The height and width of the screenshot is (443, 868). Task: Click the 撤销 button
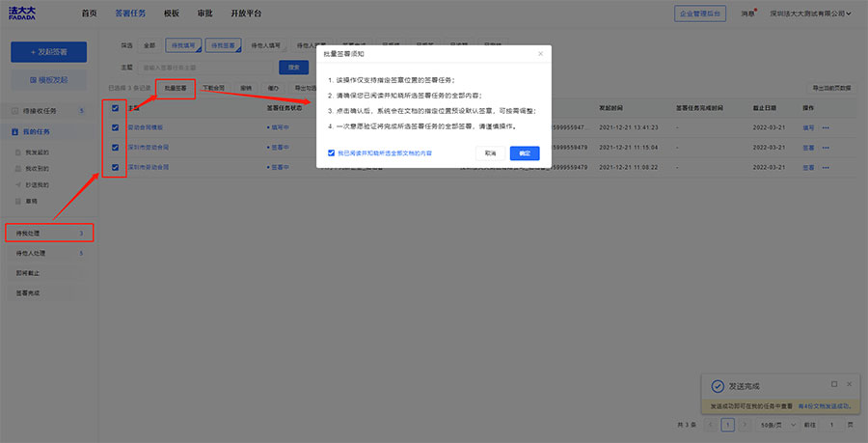point(246,88)
